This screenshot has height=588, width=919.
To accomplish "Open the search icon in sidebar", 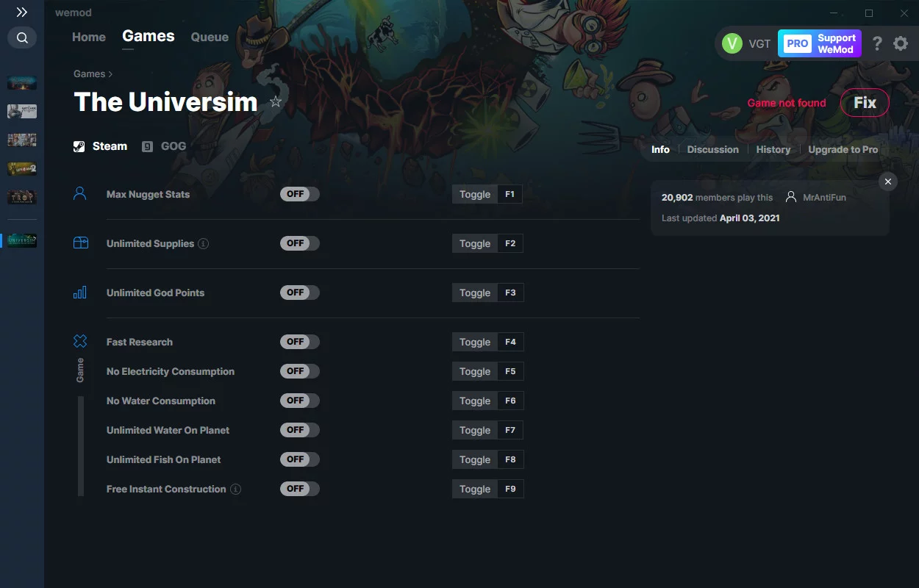I will [22, 37].
